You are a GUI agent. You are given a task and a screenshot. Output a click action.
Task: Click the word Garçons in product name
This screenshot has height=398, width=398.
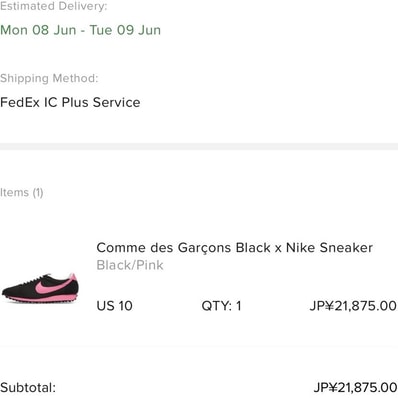[204, 248]
